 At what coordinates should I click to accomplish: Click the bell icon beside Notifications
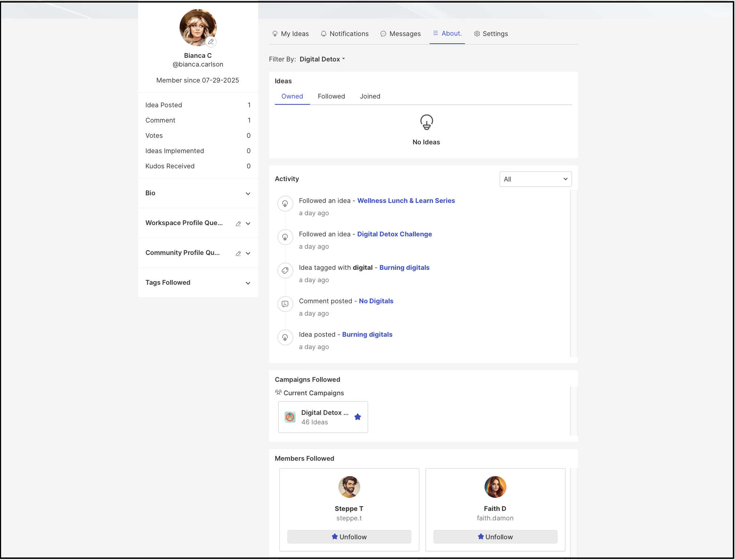(324, 34)
